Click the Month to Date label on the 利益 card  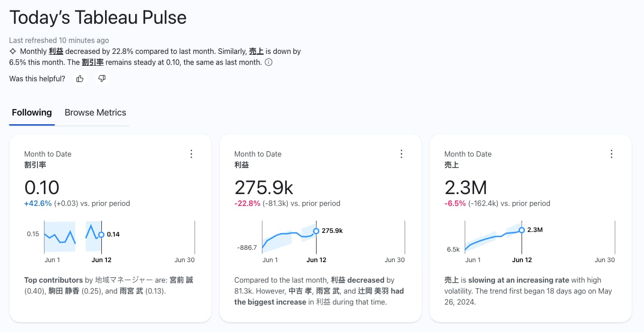tap(258, 154)
